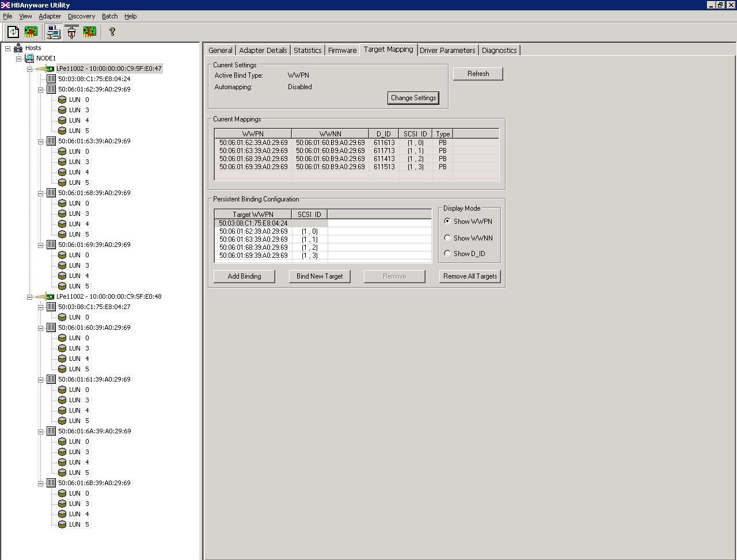
Task: Collapse adapter LPe11002 ending E0:47
Action: [x=30, y=69]
